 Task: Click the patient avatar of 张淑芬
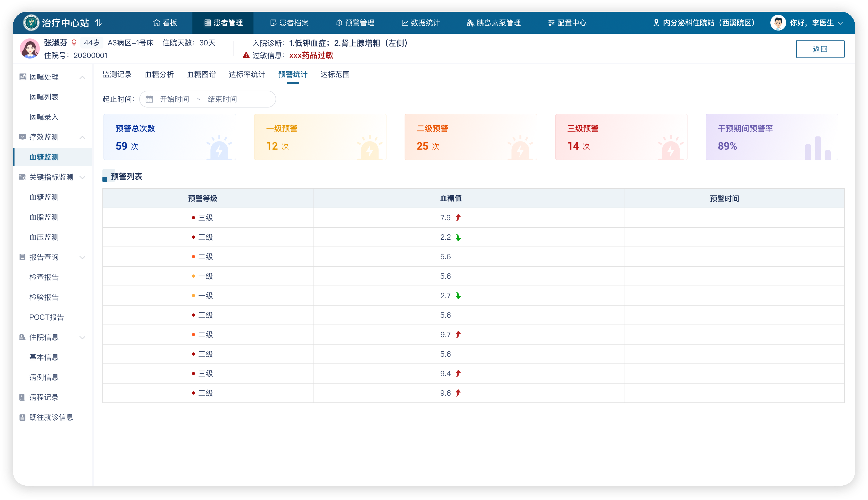(x=30, y=48)
